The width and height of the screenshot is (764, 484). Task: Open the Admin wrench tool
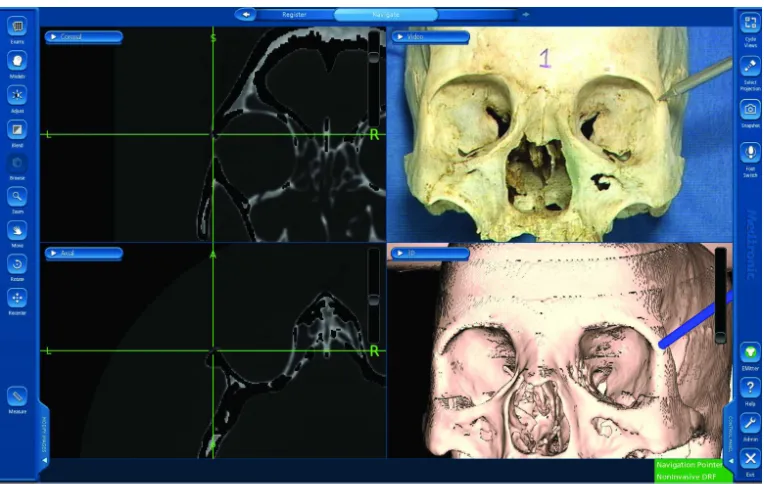[x=750, y=424]
